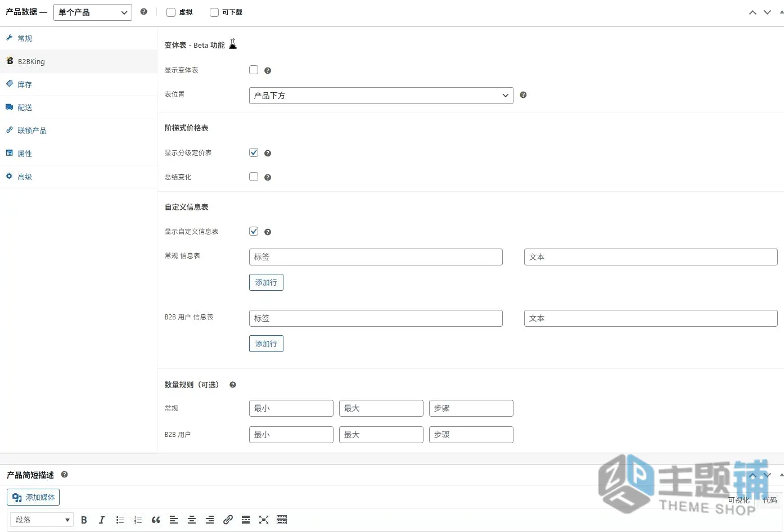Viewport: 784px width, 532px height.
Task: Align text left in editor
Action: point(174,520)
